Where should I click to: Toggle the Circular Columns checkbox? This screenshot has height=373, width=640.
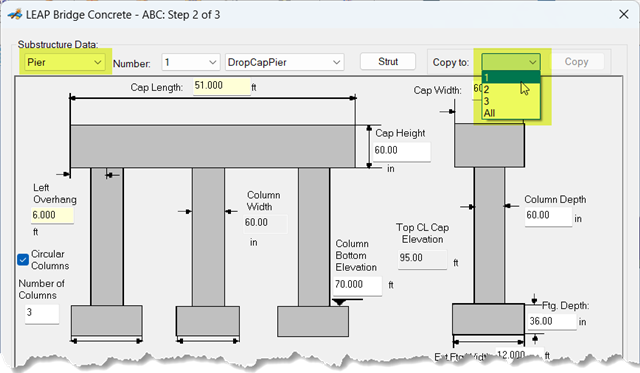[x=23, y=260]
